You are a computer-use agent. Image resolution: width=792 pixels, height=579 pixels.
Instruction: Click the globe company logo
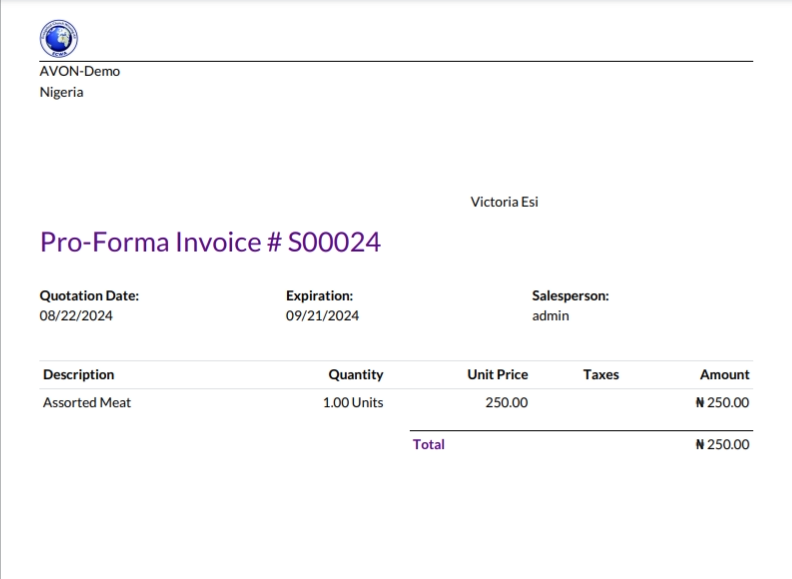click(59, 39)
